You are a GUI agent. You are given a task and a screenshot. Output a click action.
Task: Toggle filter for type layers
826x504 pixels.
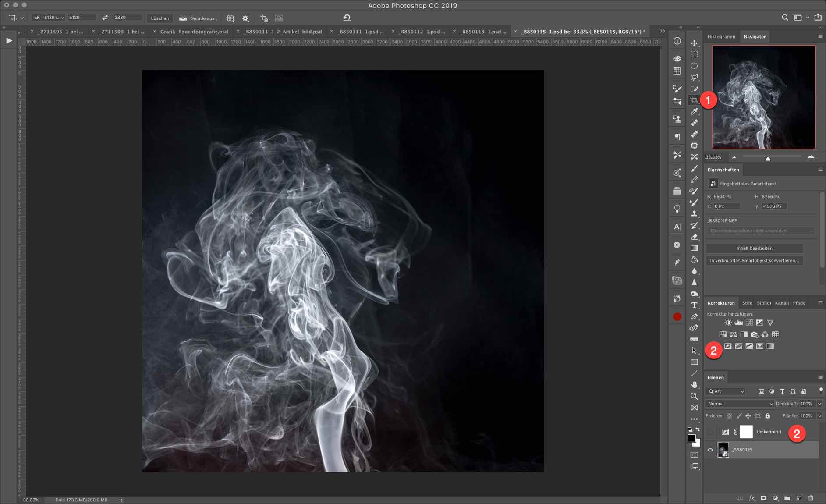(x=782, y=391)
